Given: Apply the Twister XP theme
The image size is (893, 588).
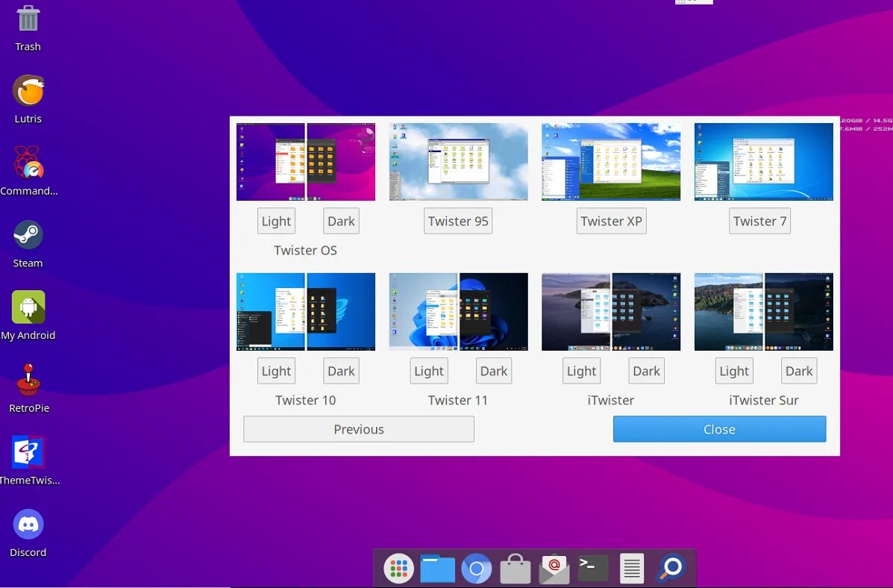Looking at the screenshot, I should tap(611, 221).
